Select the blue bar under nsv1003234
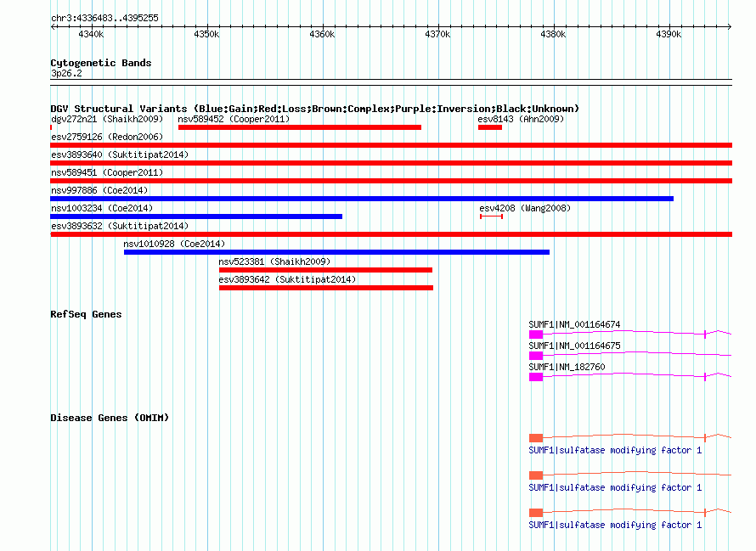756x551 pixels. (196, 216)
